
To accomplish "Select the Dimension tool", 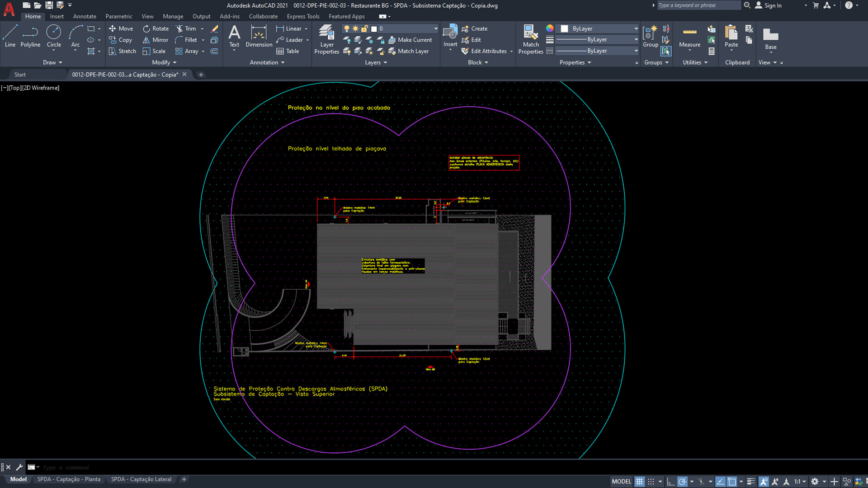I will click(259, 36).
